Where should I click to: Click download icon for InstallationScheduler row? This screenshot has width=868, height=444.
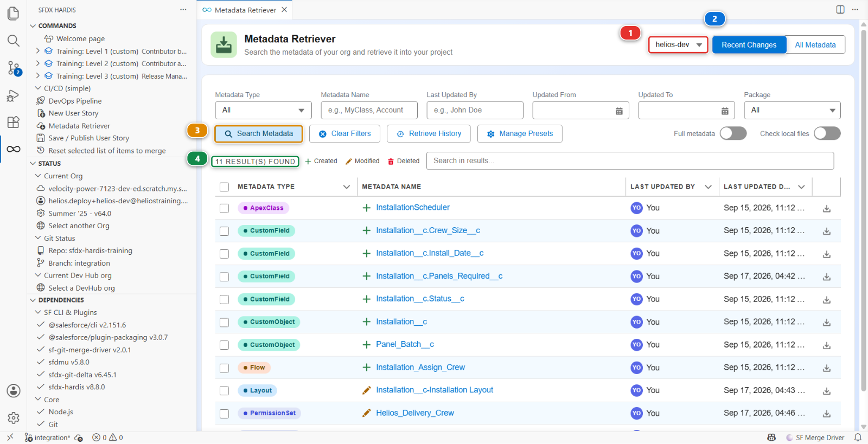pyautogui.click(x=827, y=208)
